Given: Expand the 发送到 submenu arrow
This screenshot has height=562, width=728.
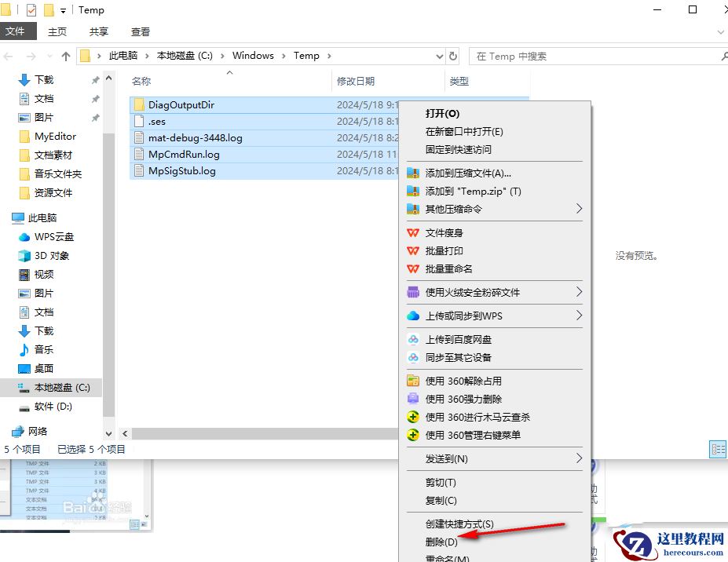Looking at the screenshot, I should click(x=579, y=459).
